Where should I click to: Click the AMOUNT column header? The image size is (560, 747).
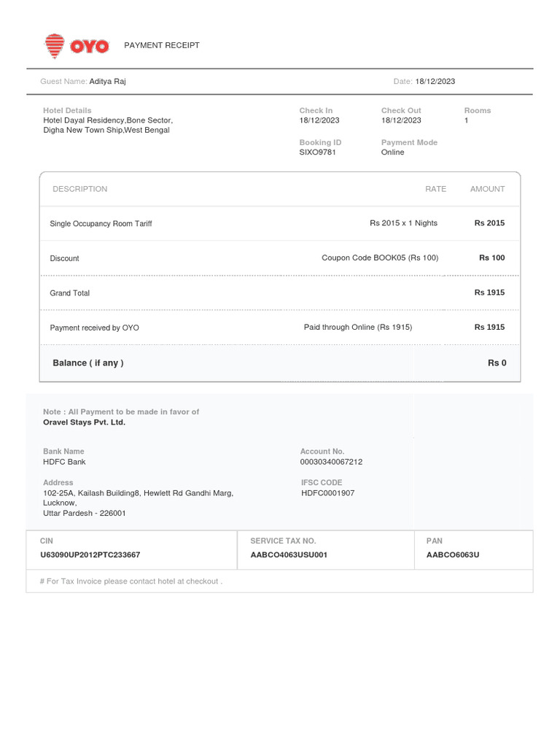[487, 189]
